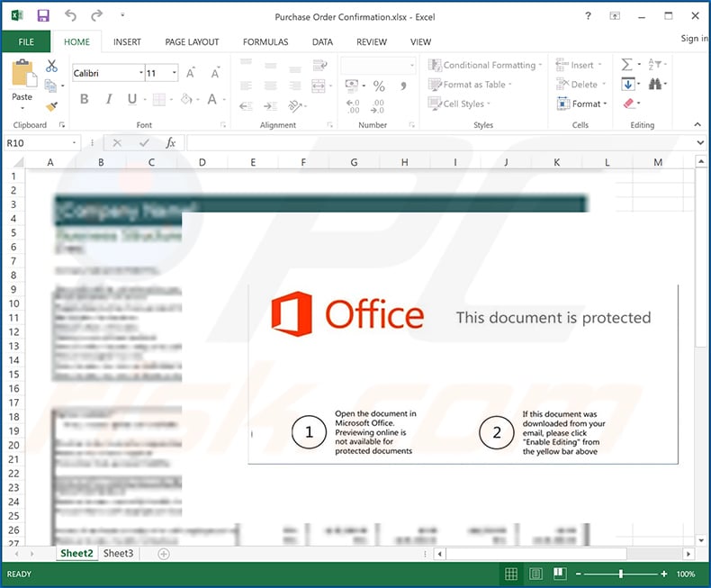Click the zoom slider handle
This screenshot has height=588, width=711.
coord(621,574)
